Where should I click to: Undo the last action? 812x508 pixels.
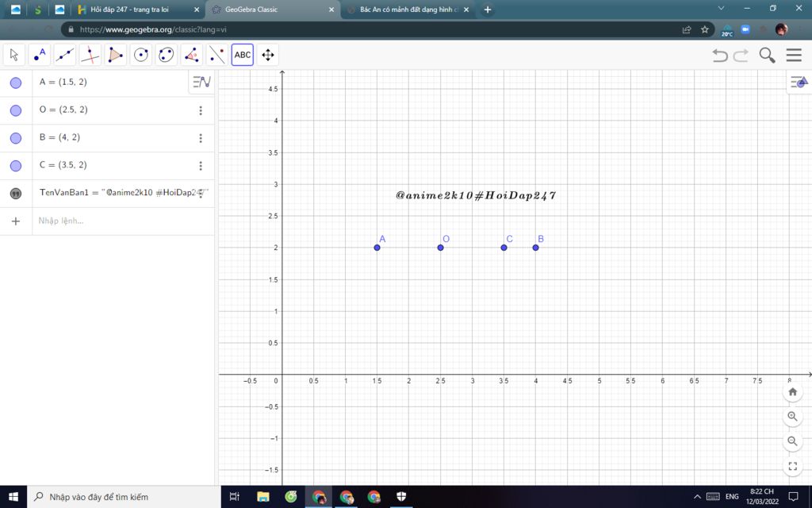pos(720,55)
